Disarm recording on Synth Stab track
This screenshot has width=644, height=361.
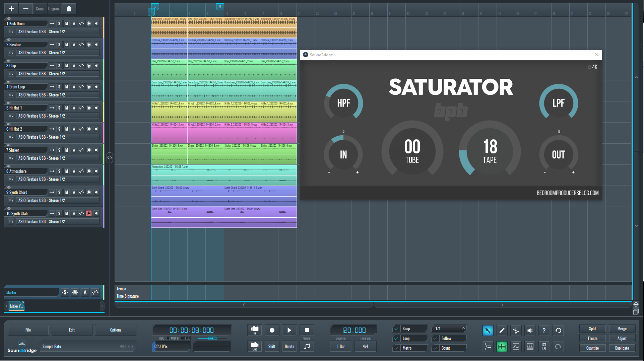pyautogui.click(x=89, y=213)
